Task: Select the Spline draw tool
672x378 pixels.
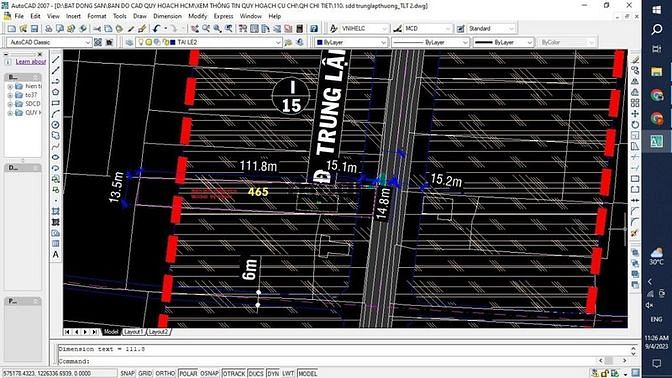Action: pos(56,147)
